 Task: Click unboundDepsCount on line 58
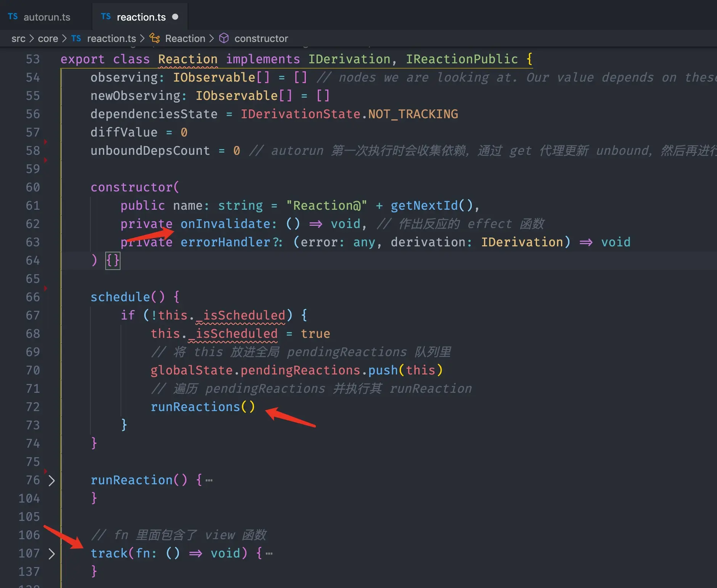coord(150,151)
